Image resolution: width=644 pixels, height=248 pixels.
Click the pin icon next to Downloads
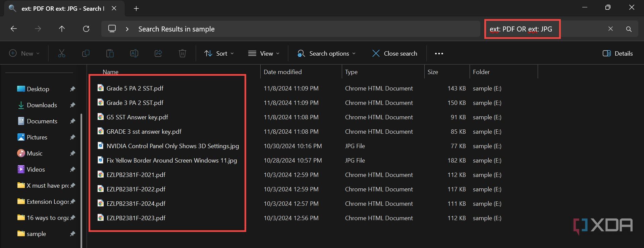(x=72, y=105)
